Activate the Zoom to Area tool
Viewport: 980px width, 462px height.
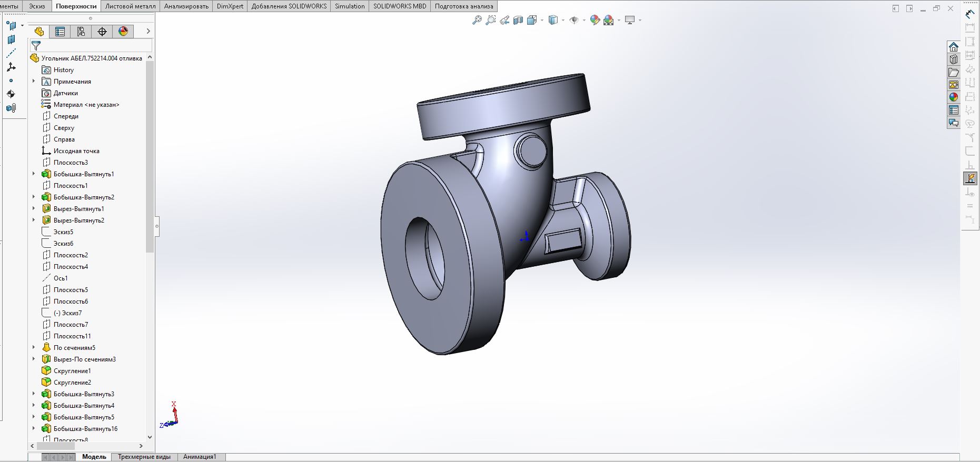pos(490,20)
